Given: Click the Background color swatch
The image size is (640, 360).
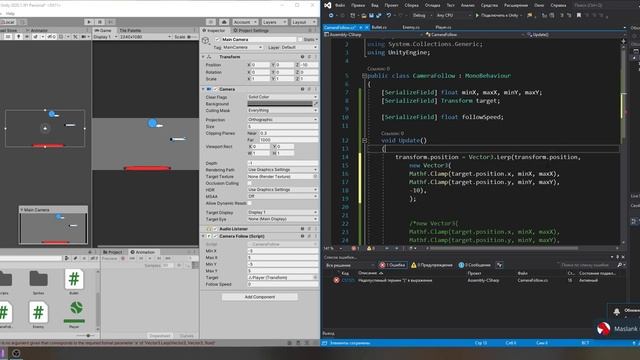Looking at the screenshot, I should [x=280, y=104].
